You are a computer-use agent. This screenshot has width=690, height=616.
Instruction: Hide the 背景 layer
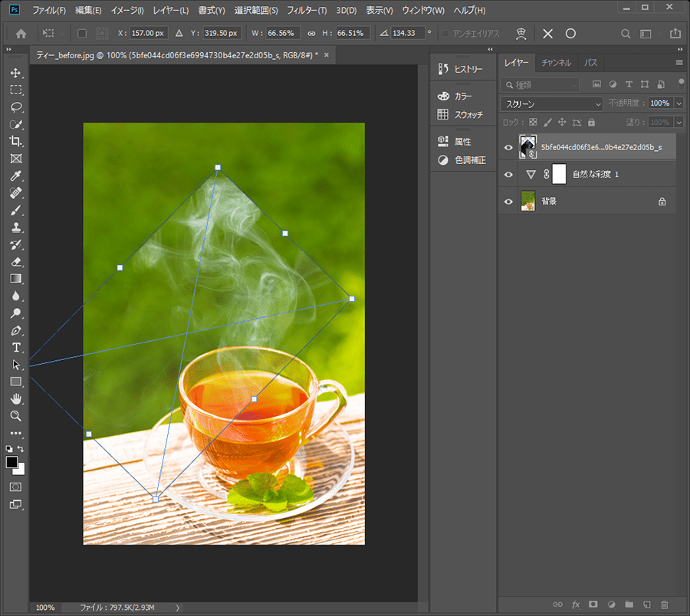coord(508,202)
